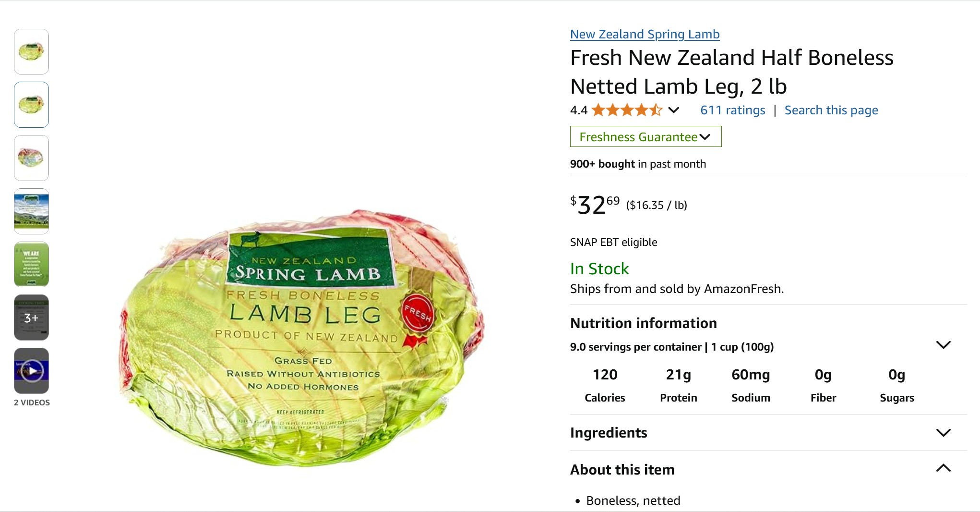Click the Search this page link
980x512 pixels.
(831, 110)
